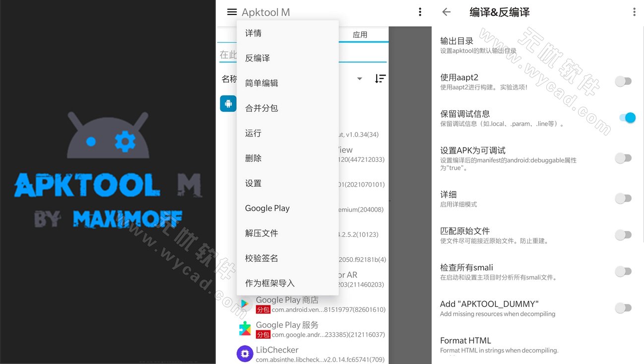Expand the sort-by dropdown arrow
This screenshot has width=644, height=364.
(x=360, y=78)
